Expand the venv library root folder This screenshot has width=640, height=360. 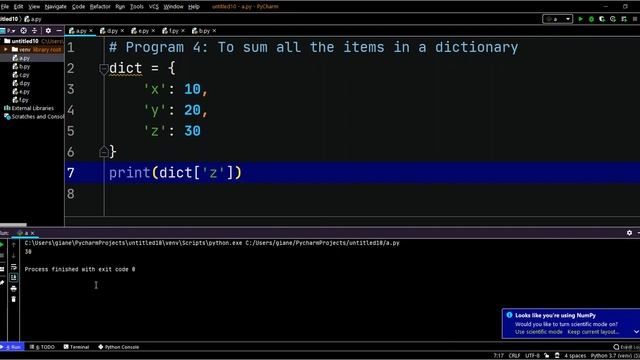pyautogui.click(x=6, y=49)
